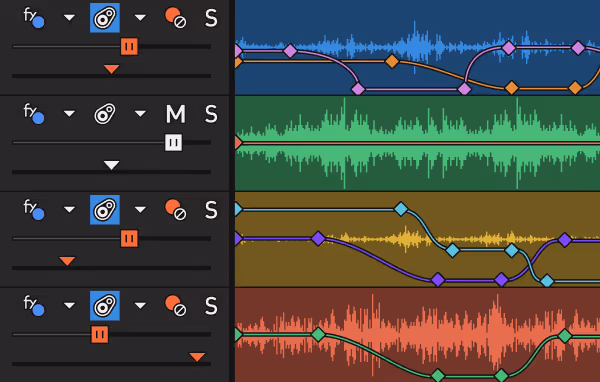The image size is (600, 382).
Task: Open the fx effects on the yellow track
Action: tap(34, 210)
